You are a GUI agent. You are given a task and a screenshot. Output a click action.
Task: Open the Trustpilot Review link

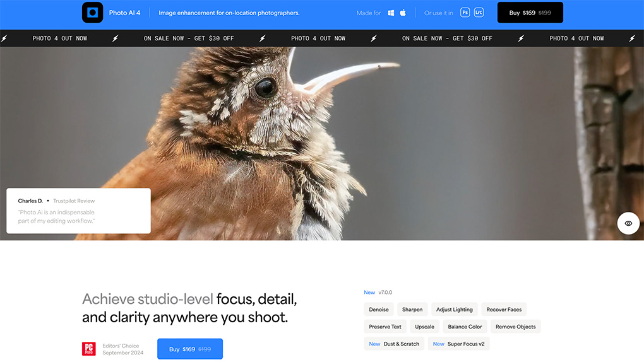pos(74,201)
